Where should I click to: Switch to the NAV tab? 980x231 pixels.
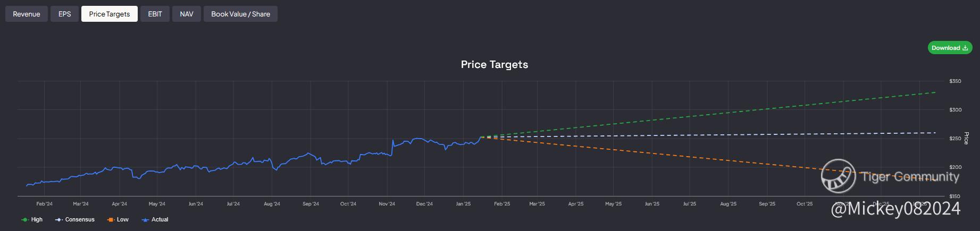tap(186, 14)
